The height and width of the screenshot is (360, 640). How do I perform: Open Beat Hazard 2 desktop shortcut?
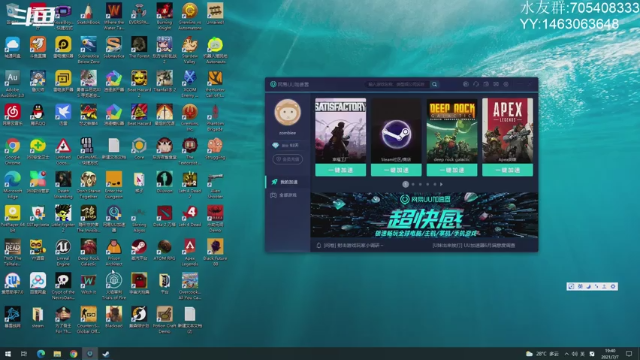pyautogui.click(x=139, y=84)
